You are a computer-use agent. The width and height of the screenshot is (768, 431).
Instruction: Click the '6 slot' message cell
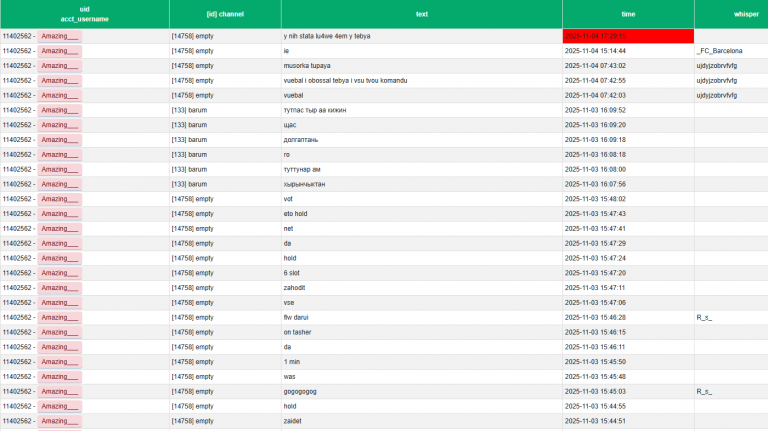[x=293, y=273]
